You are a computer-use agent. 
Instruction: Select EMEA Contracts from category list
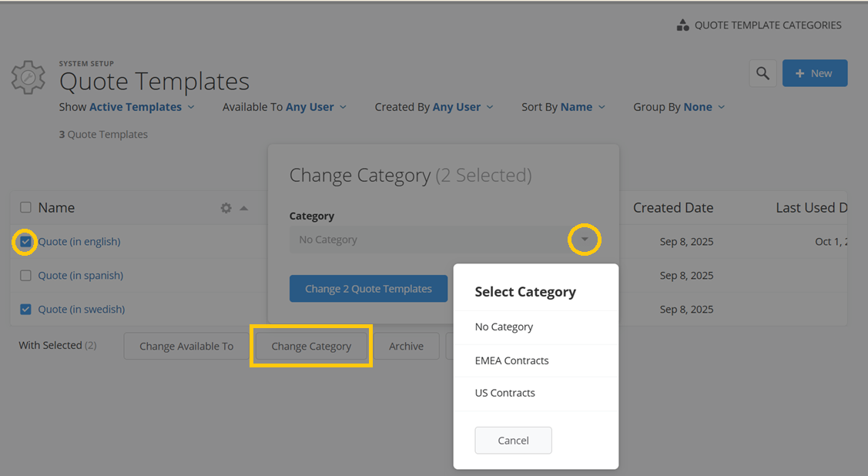[x=511, y=360]
